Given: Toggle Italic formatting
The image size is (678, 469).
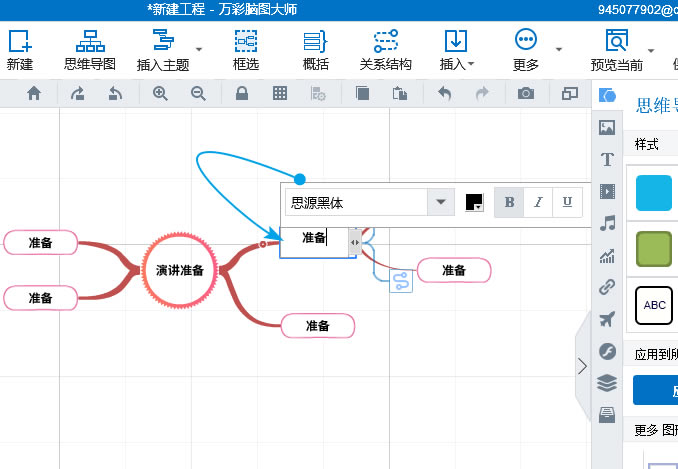Looking at the screenshot, I should 538,202.
